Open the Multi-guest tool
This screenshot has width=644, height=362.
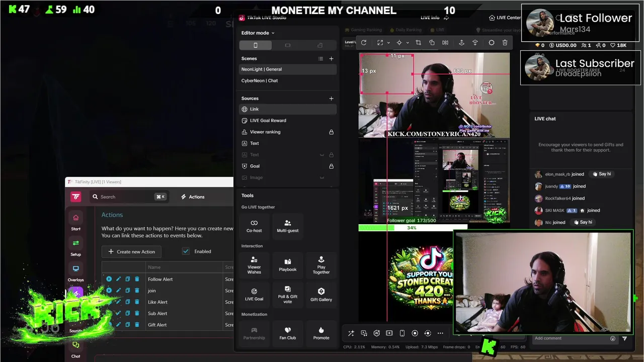pyautogui.click(x=288, y=226)
